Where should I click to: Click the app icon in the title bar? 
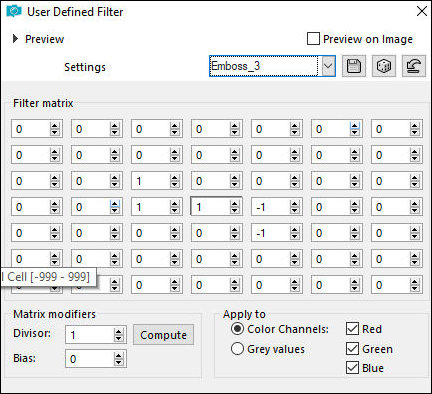(x=14, y=12)
